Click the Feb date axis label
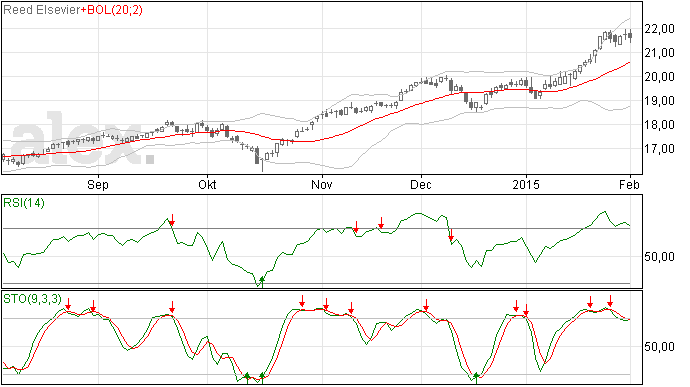690x387 pixels. (x=629, y=184)
